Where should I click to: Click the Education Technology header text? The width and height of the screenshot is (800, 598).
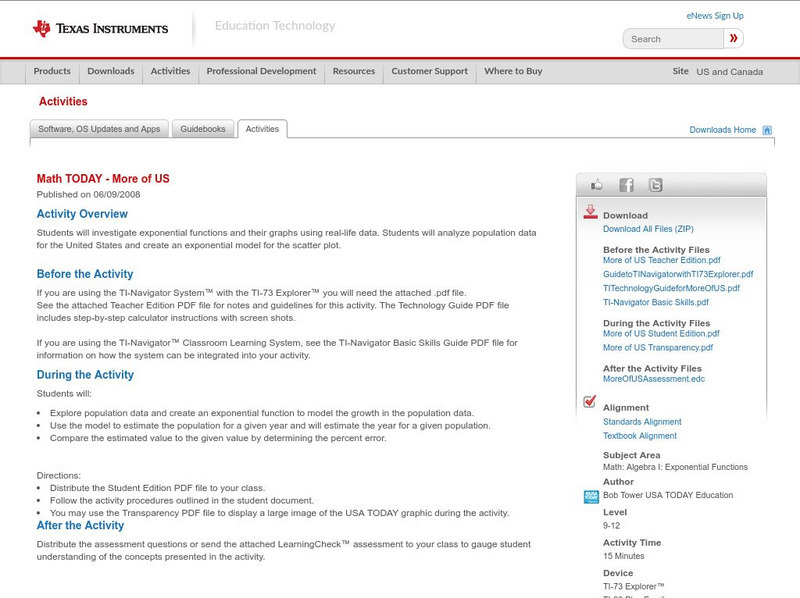[275, 26]
